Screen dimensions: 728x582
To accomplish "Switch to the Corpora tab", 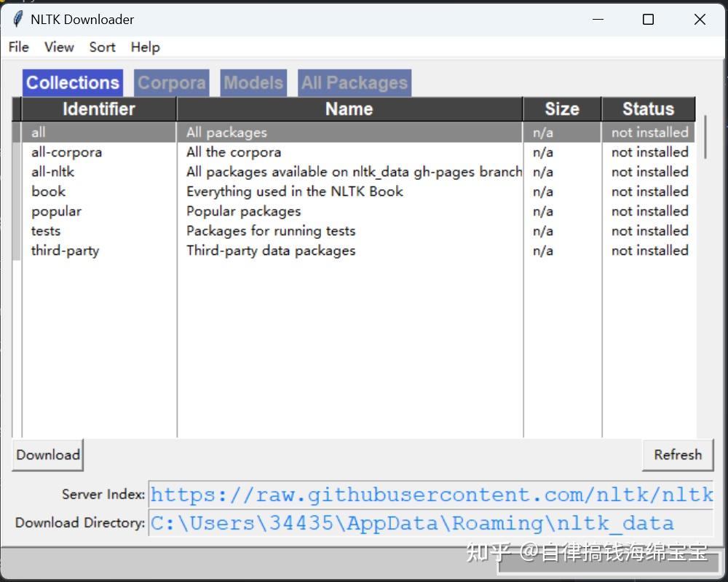I will click(x=171, y=83).
